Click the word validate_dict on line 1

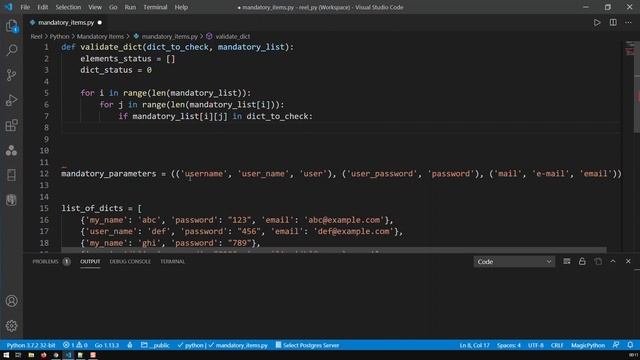(111, 47)
